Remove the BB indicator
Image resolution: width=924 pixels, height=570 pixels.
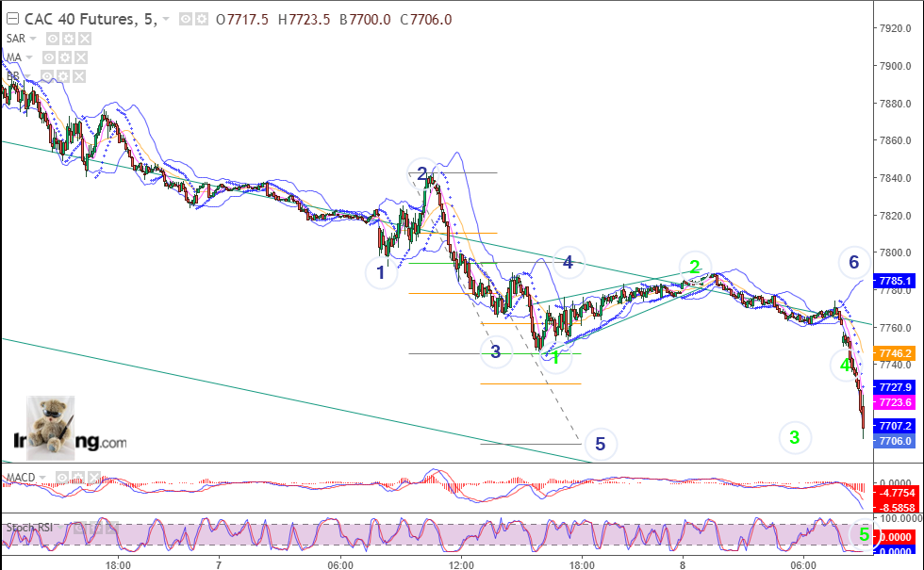pyautogui.click(x=78, y=76)
